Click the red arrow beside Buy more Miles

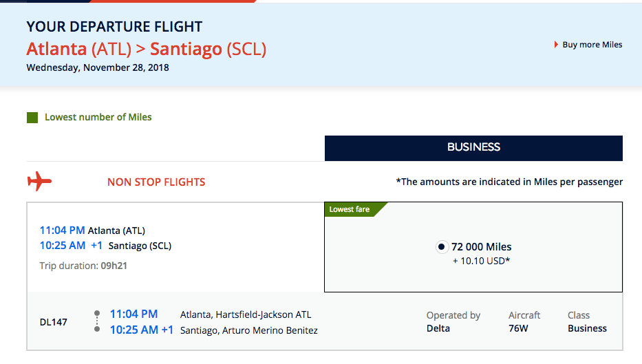[x=556, y=45]
